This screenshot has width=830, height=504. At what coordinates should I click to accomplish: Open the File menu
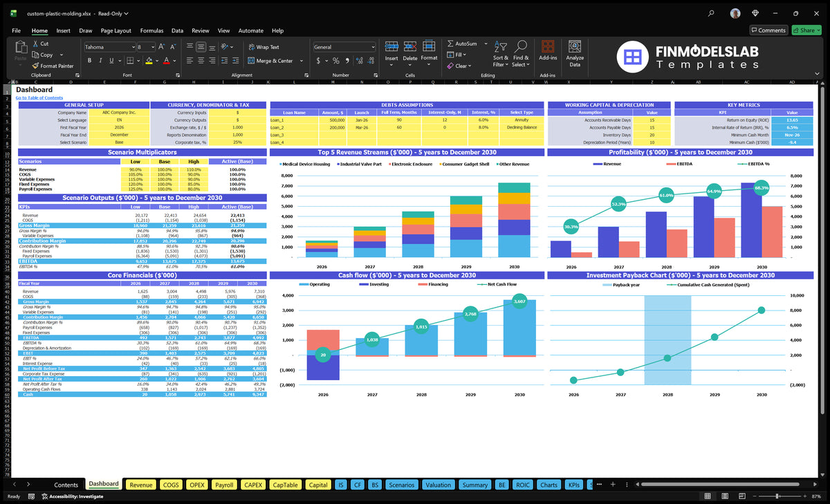16,30
